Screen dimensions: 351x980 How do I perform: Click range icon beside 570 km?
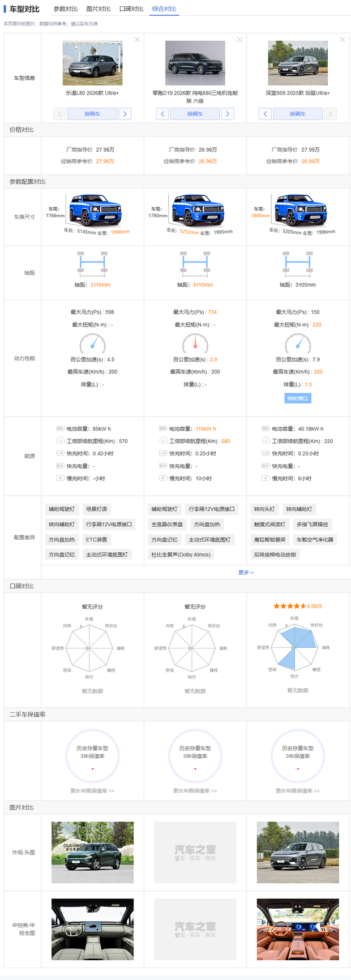[x=60, y=441]
